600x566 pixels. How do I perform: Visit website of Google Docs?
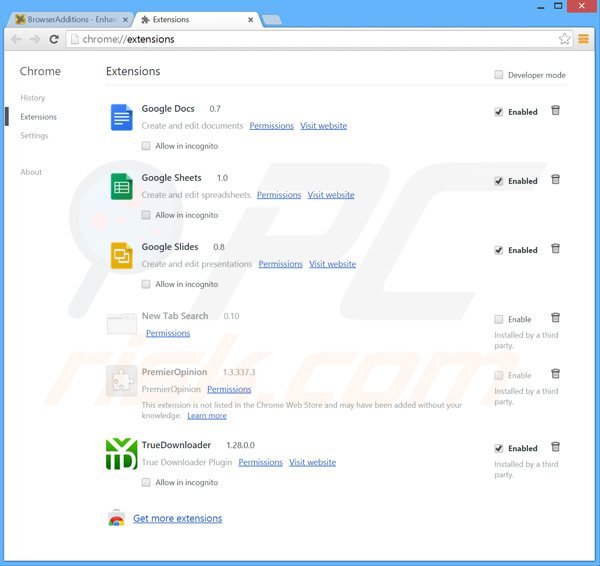click(x=323, y=126)
